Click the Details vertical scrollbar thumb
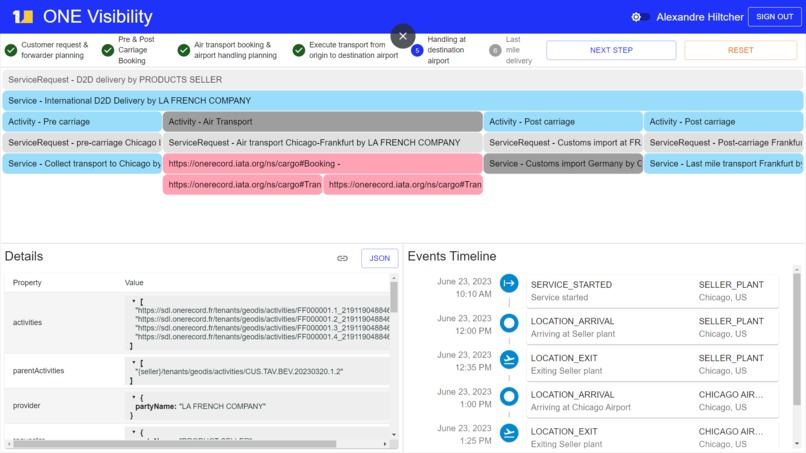This screenshot has height=453, width=806. pyautogui.click(x=394, y=297)
